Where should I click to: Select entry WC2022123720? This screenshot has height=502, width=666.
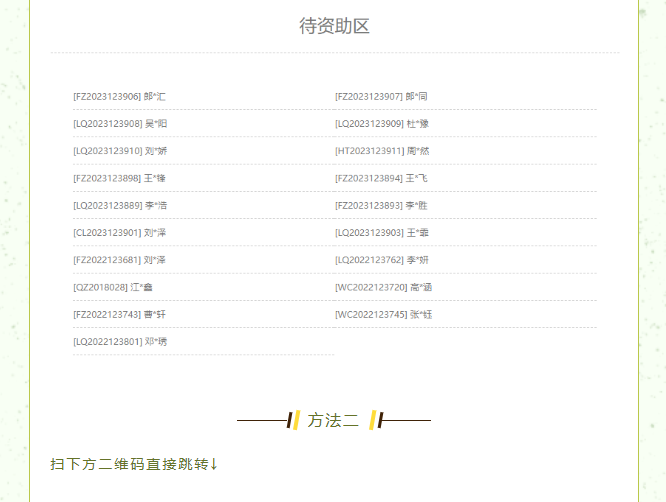[x=384, y=287]
